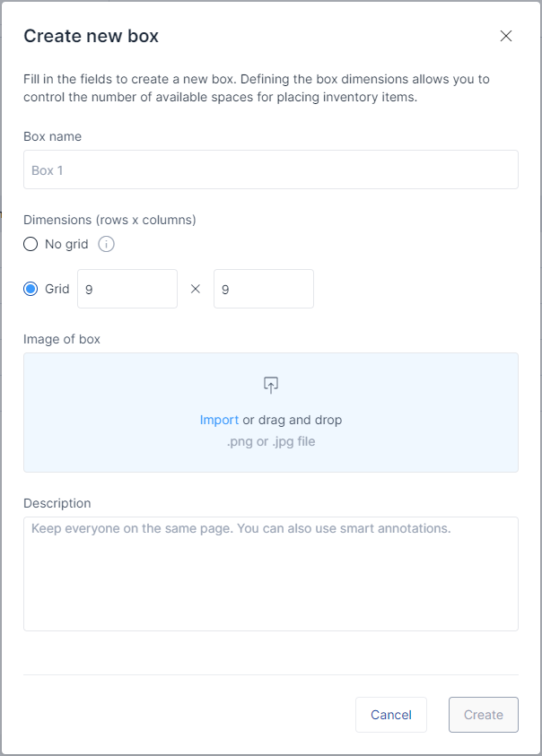Click the grid columns number field
Screen dimensions: 542x756
tap(264, 289)
